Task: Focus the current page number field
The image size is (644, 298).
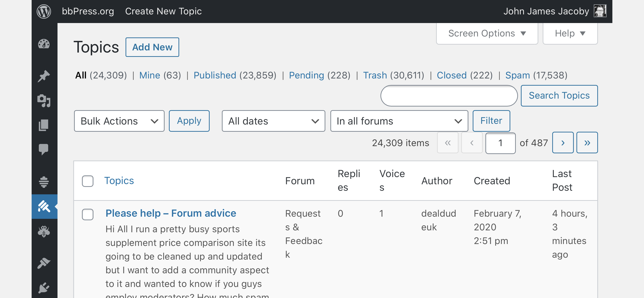Action: pyautogui.click(x=500, y=143)
